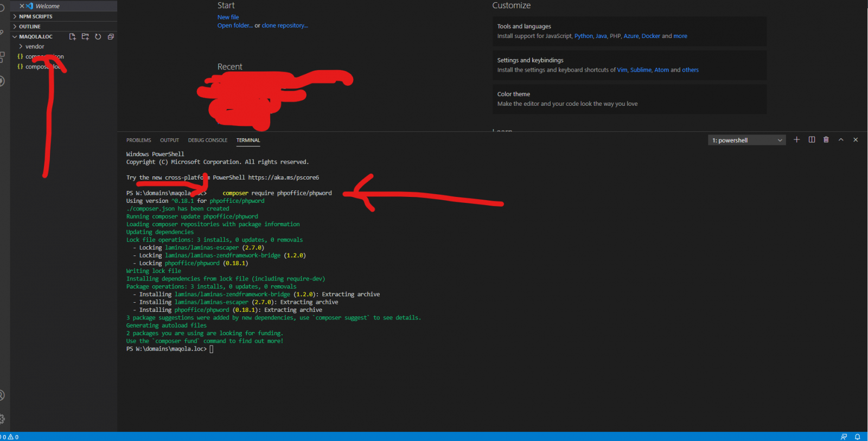Open the Python language support link

coord(584,36)
